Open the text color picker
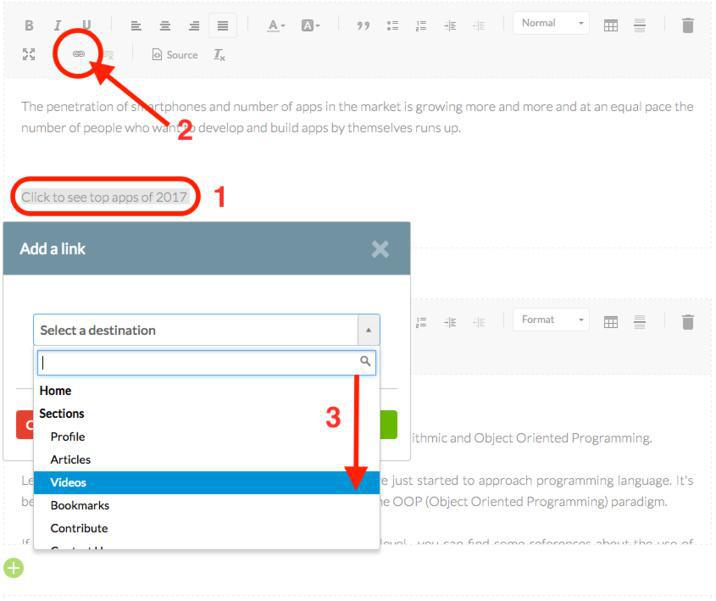 (x=276, y=26)
